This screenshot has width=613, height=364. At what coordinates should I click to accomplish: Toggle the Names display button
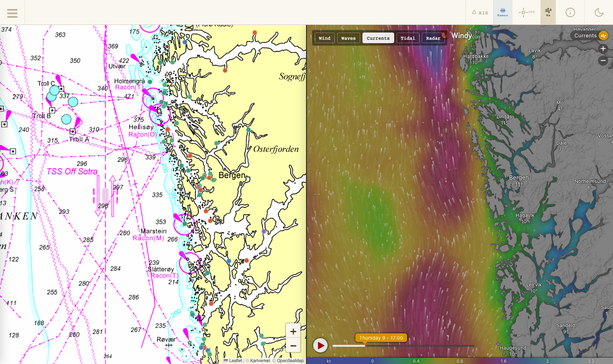(502, 12)
